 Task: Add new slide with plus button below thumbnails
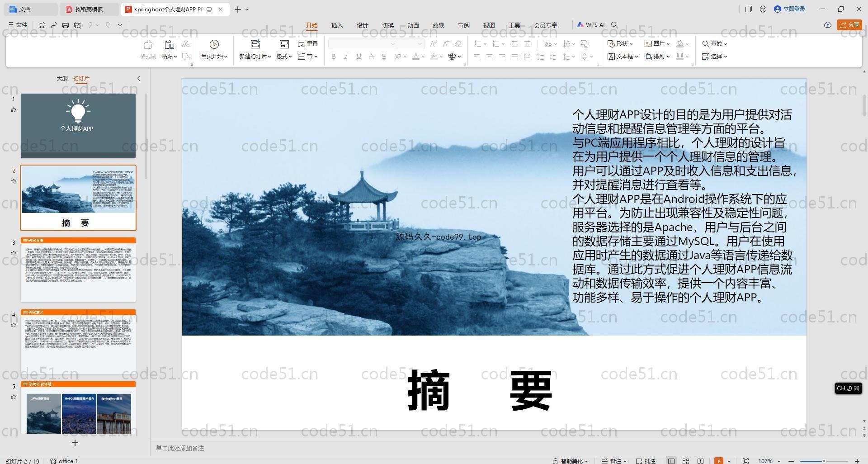click(75, 443)
